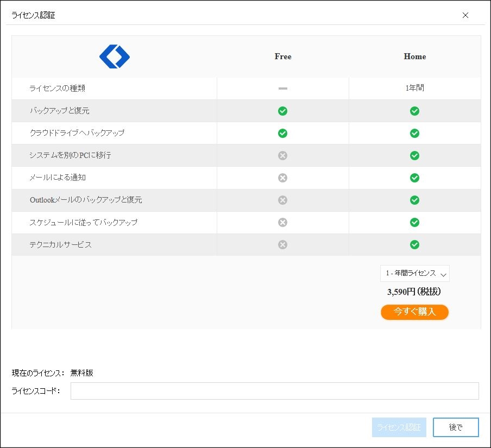The width and height of the screenshot is (491, 448).
Task: Close the ライセンス認証 dialog
Action: coord(465,15)
